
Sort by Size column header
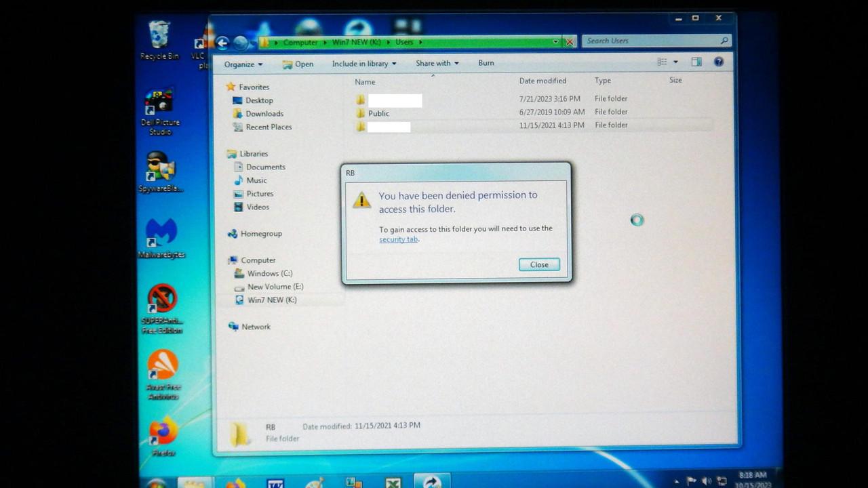pos(675,80)
